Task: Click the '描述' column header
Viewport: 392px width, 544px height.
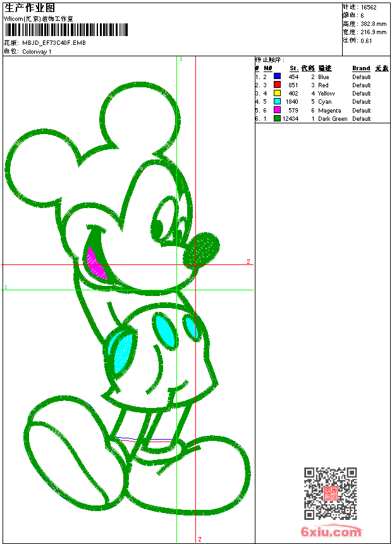Action: [325, 68]
